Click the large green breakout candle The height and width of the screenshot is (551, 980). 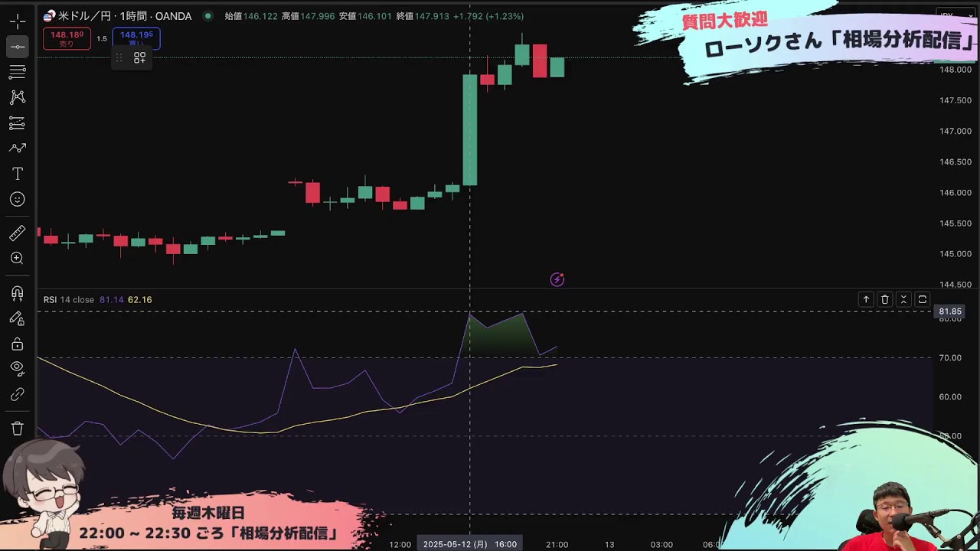pos(470,129)
